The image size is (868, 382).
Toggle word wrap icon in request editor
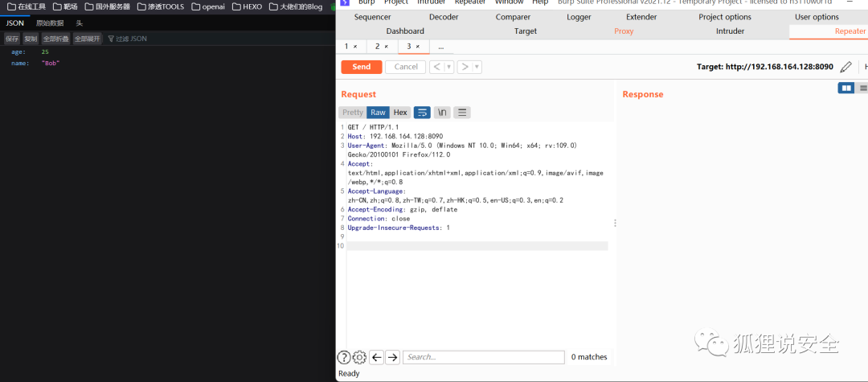pyautogui.click(x=423, y=113)
